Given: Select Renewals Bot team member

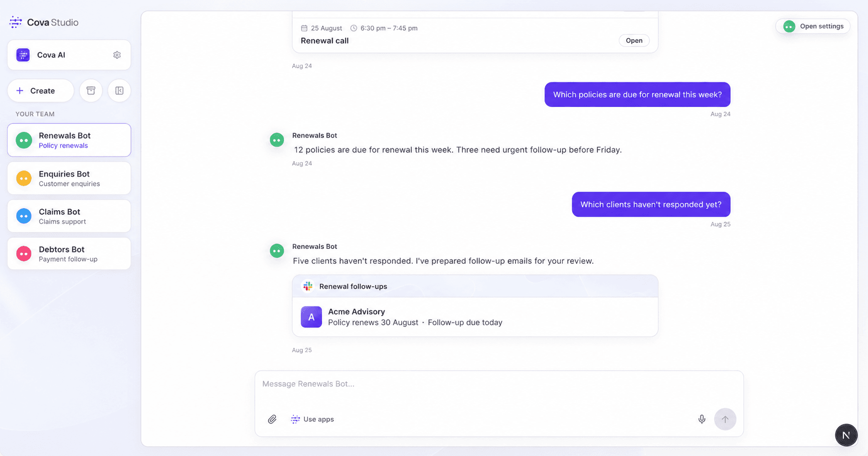Looking at the screenshot, I should [x=69, y=140].
